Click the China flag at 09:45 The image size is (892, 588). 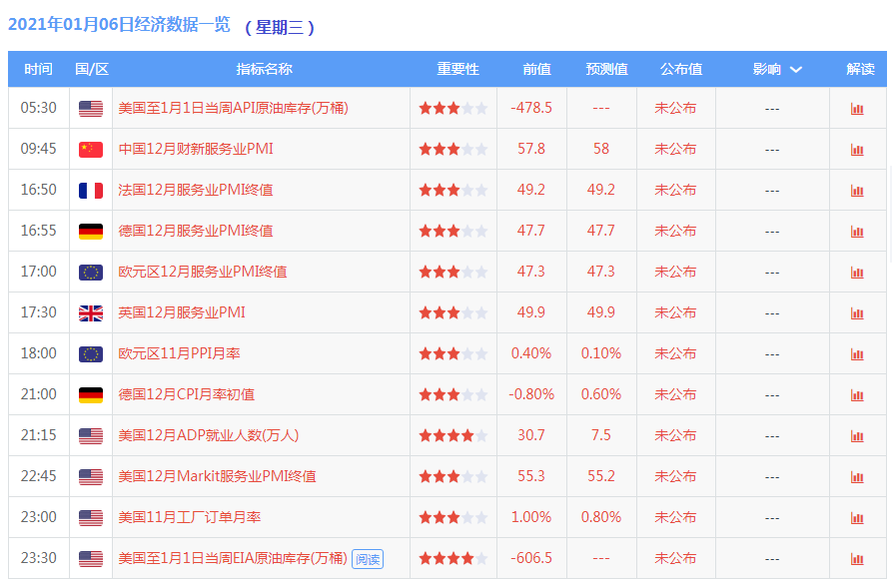91,149
